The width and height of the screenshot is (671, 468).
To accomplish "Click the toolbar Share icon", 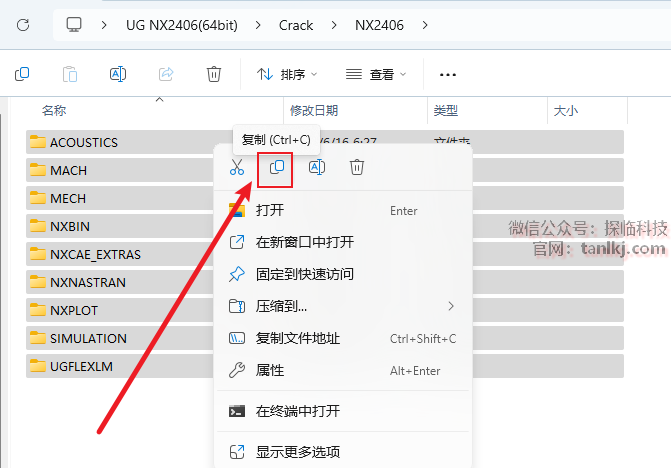I will 166,74.
